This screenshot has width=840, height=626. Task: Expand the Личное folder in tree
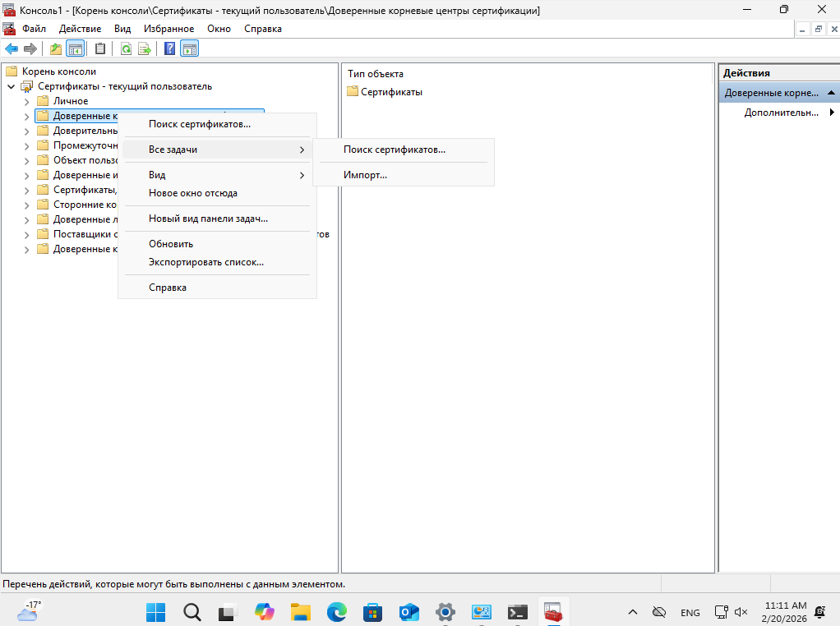click(26, 101)
